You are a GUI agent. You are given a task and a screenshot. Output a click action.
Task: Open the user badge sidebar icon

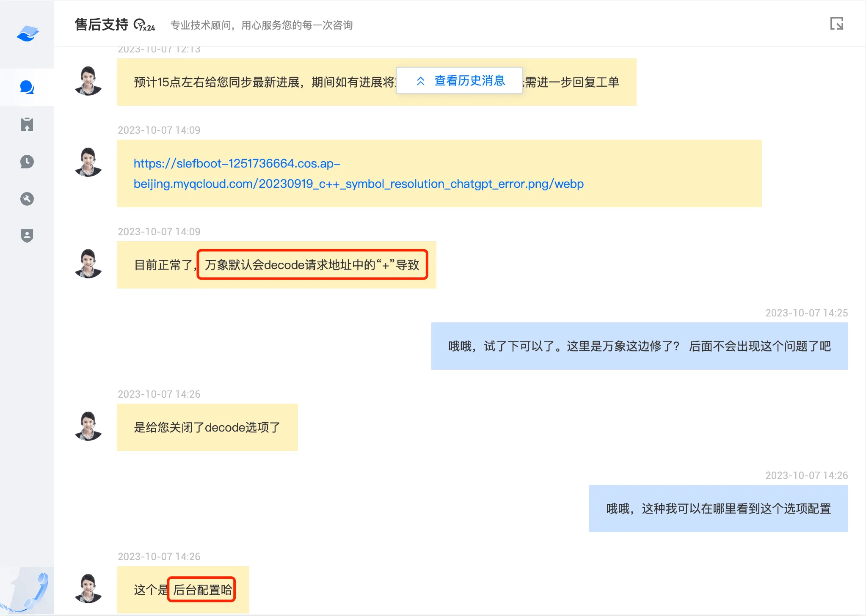(27, 236)
